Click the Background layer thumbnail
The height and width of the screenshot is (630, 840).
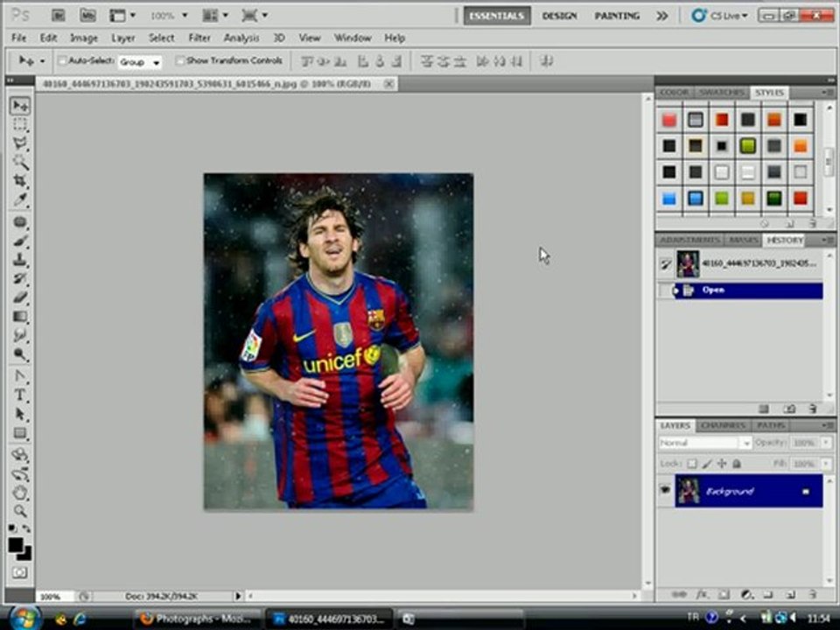[x=689, y=491]
